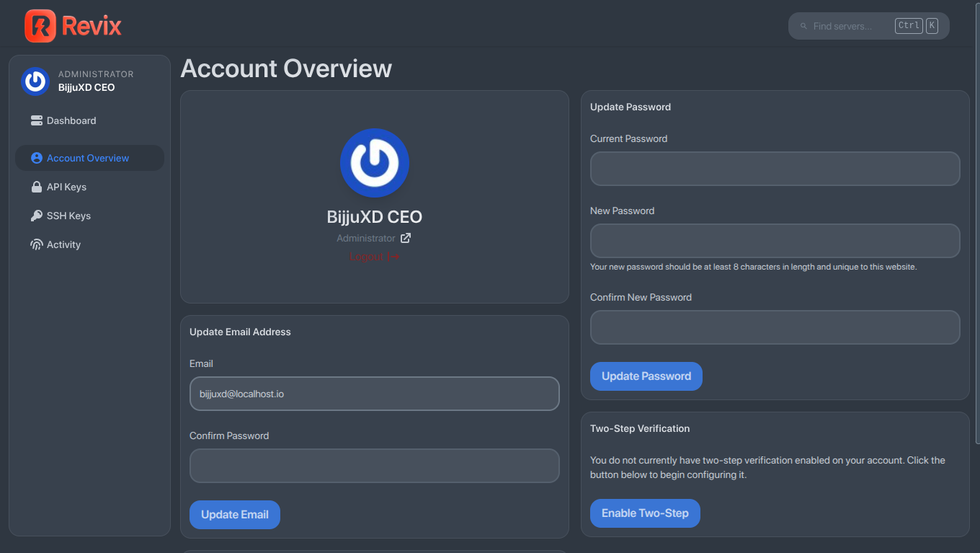Click the Confirm Password label
Image resolution: width=980 pixels, height=553 pixels.
pos(229,435)
